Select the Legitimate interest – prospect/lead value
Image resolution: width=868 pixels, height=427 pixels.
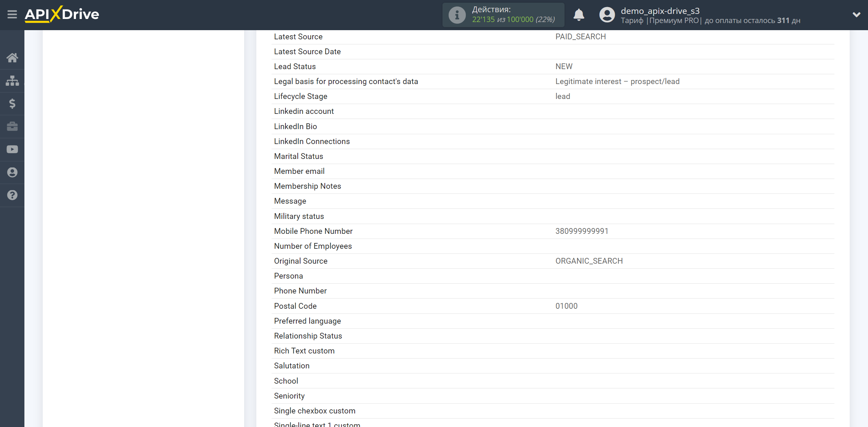click(x=617, y=81)
